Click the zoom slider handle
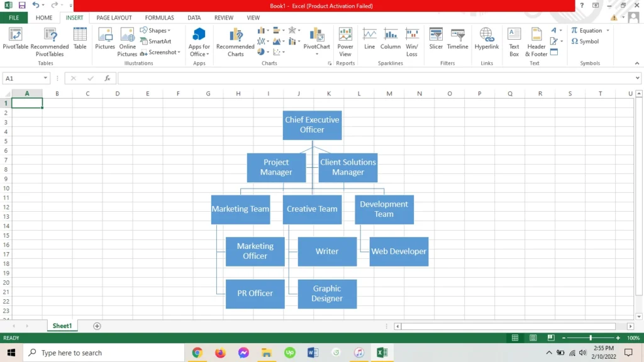 [x=591, y=337]
